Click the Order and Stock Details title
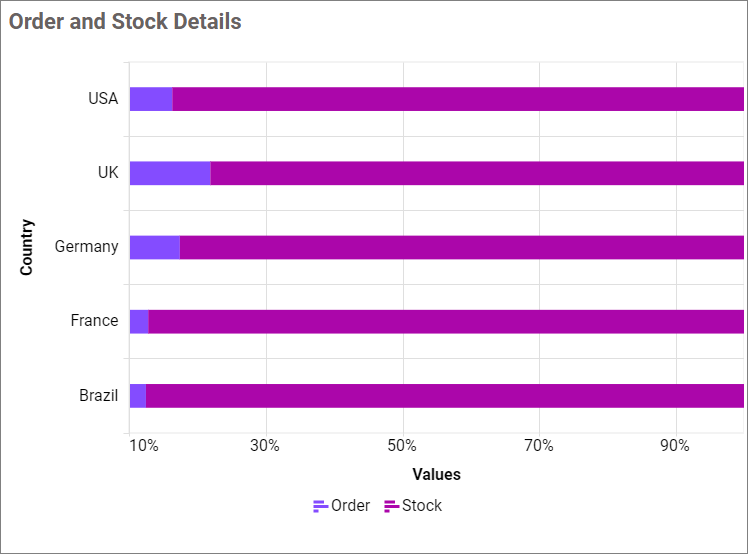748x554 pixels. 125,21
